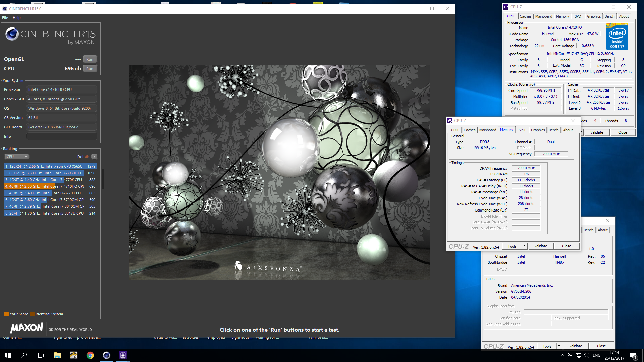Click the Identical System legend swatch
Image resolution: width=644 pixels, height=362 pixels.
pos(32,314)
